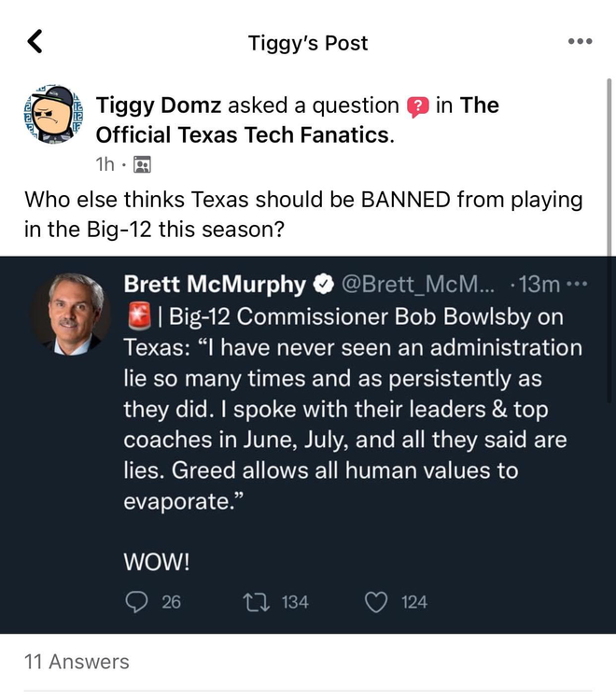
Task: Tap the group members audience icon
Action: 143,164
